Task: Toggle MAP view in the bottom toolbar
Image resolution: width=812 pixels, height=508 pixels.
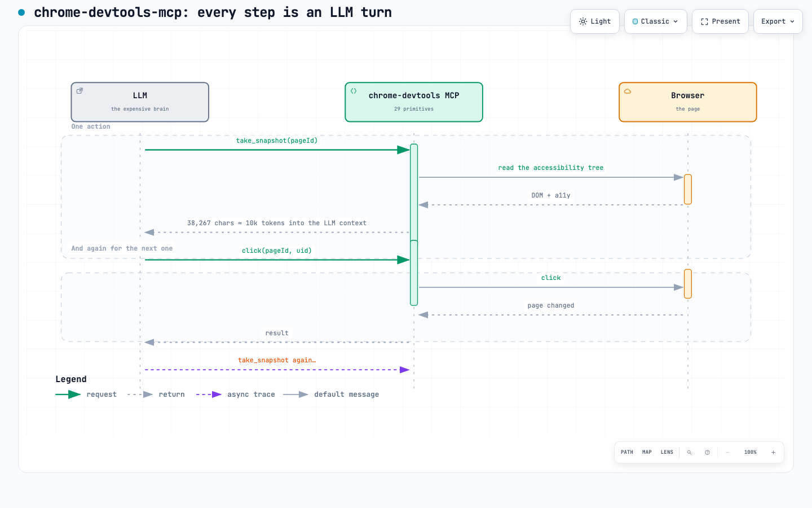Action: 647,452
